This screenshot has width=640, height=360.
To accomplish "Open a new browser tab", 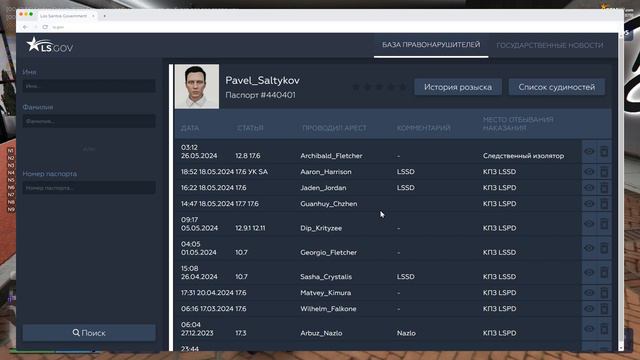I will pyautogui.click(x=104, y=16).
